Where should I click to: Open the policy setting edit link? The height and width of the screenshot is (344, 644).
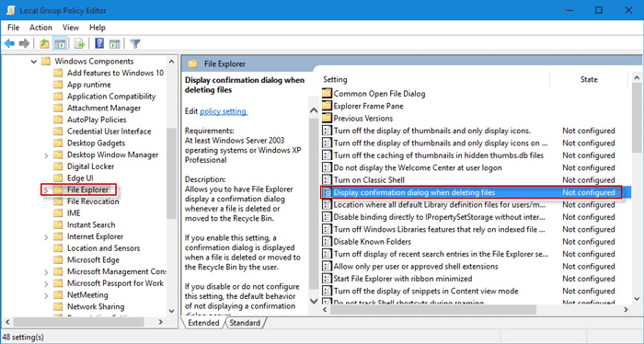point(224,111)
